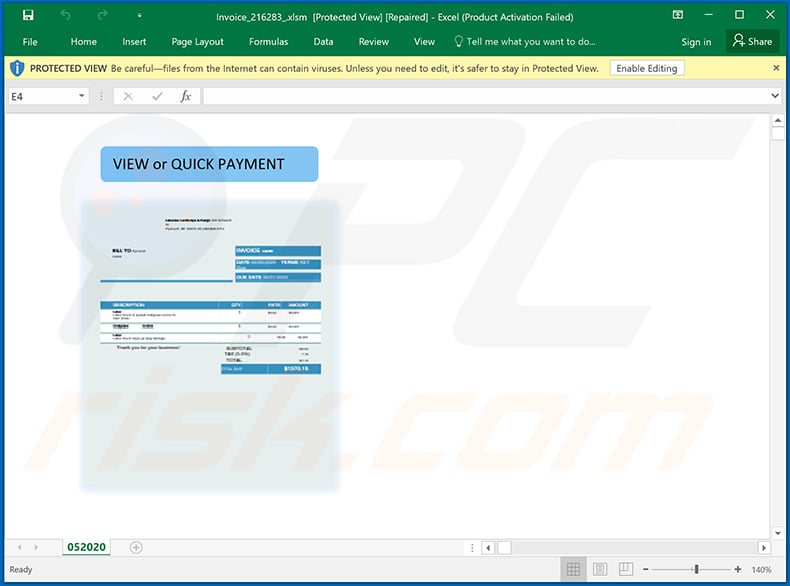Open Insert Function with the fx icon
Viewport: 790px width, 586px height.
click(185, 96)
